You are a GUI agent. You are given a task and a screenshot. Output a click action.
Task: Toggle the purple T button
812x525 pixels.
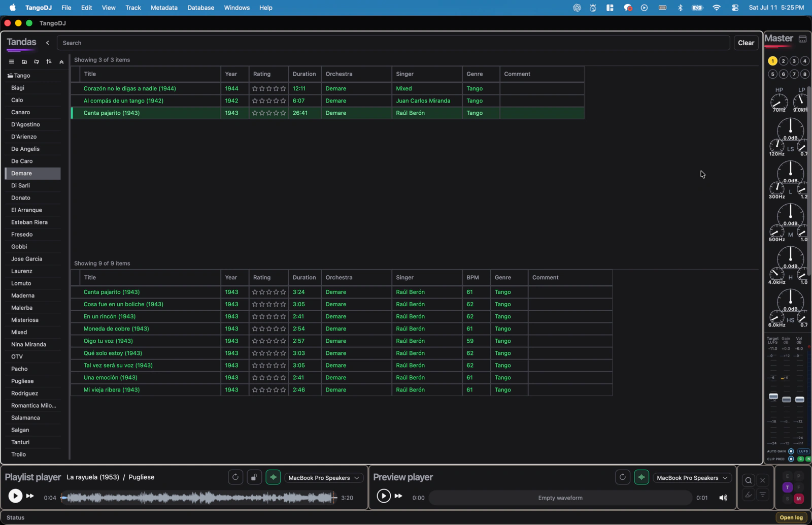pos(787,487)
